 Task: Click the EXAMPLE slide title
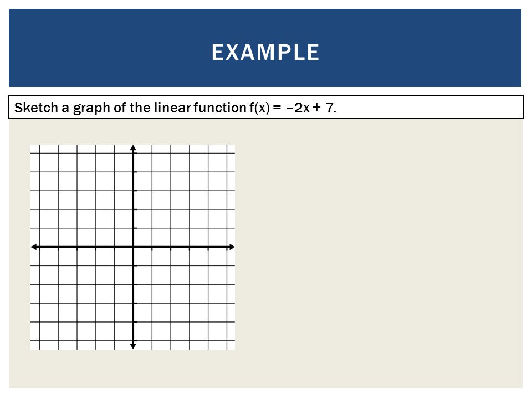(x=265, y=52)
